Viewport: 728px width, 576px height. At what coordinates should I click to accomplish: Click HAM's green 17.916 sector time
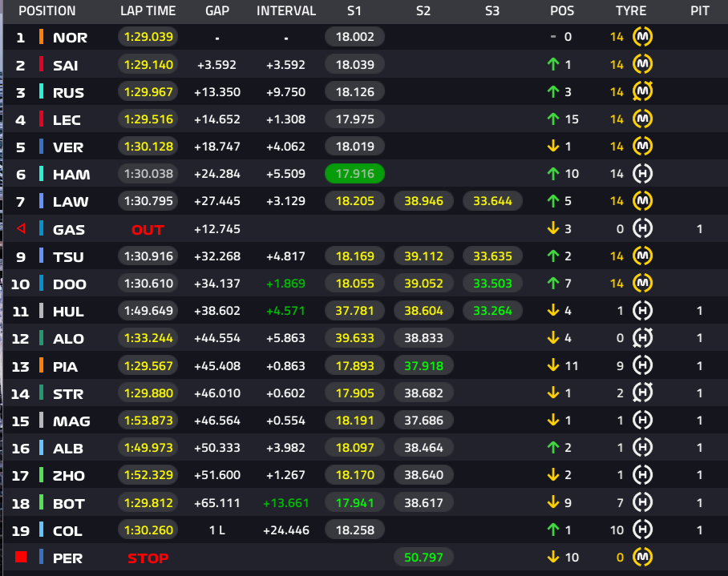click(354, 174)
